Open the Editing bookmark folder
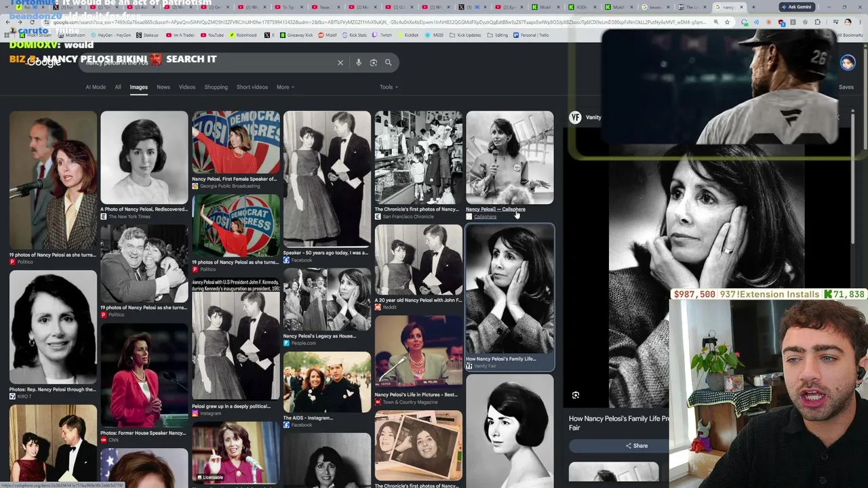The width and height of the screenshot is (868, 488). point(498,35)
